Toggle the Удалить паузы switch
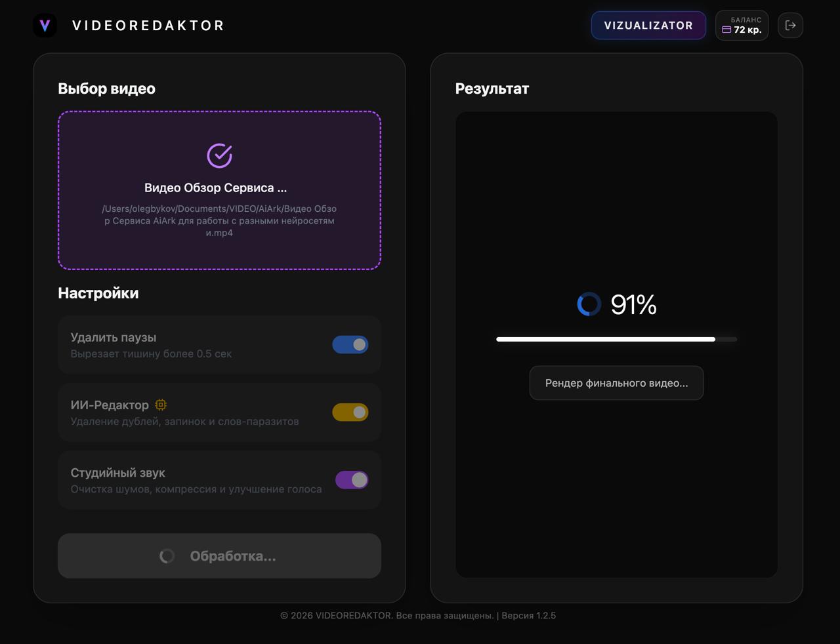The image size is (840, 644). [350, 344]
